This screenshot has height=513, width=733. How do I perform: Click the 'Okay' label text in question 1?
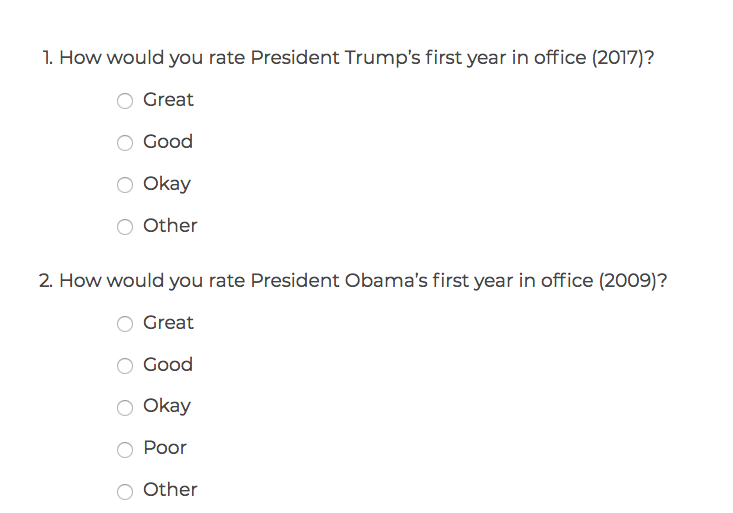167,184
